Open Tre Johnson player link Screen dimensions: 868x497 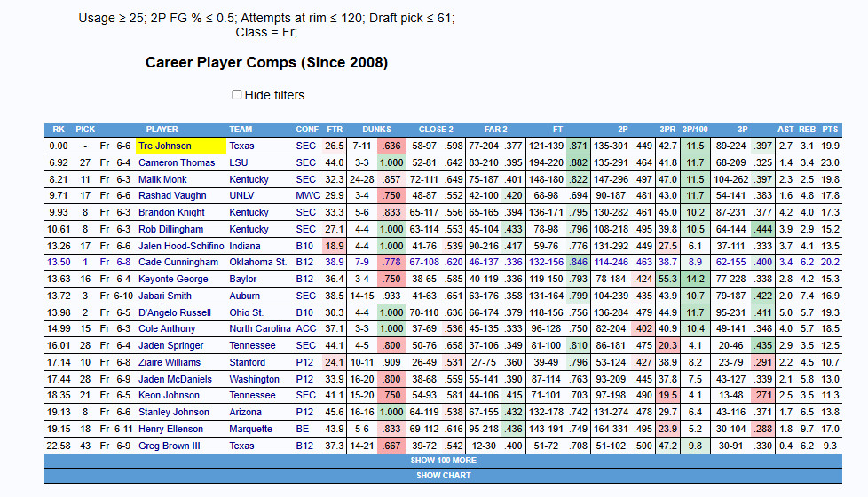[165, 146]
